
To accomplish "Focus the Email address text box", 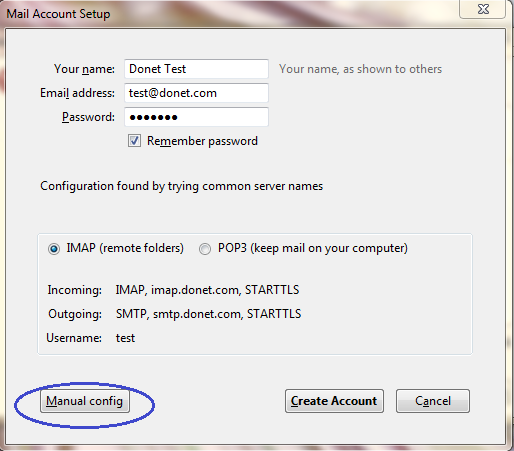I will click(x=196, y=93).
